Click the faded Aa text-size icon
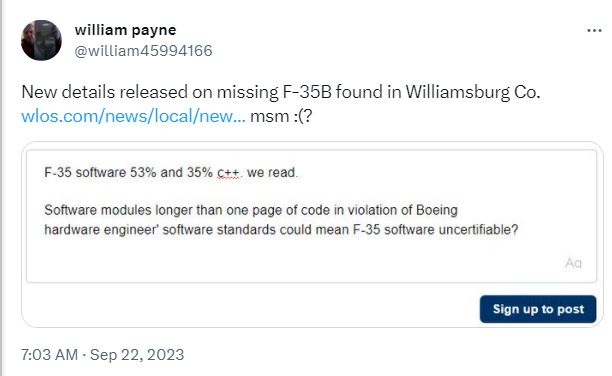 click(573, 263)
